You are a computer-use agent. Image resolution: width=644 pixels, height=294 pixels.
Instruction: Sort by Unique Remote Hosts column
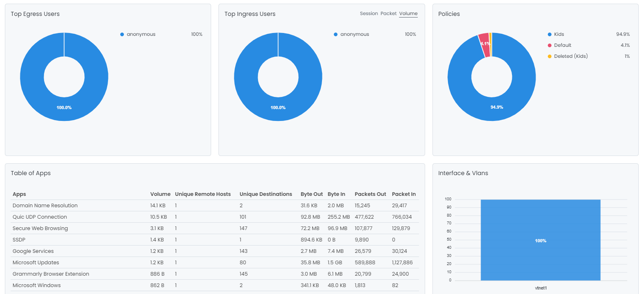(203, 194)
